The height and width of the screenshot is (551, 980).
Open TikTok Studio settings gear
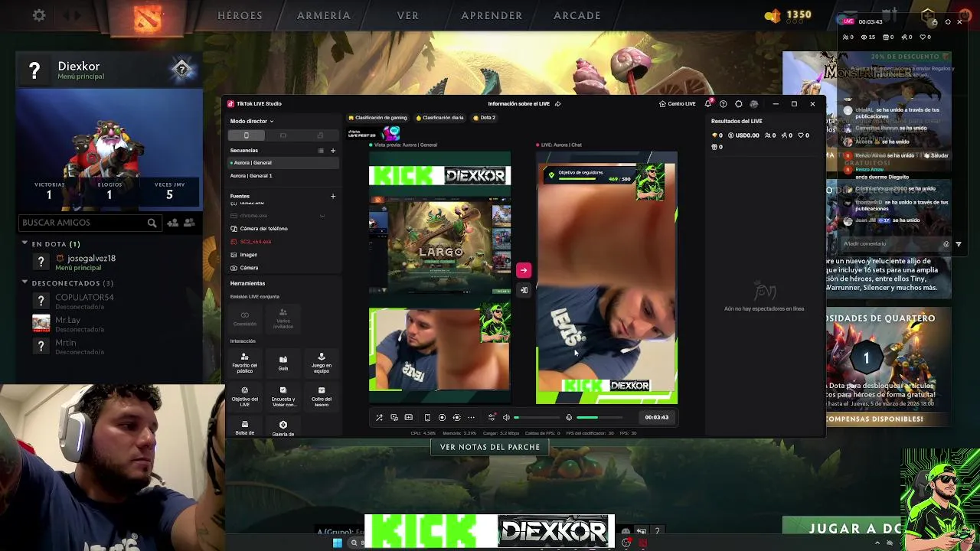738,104
